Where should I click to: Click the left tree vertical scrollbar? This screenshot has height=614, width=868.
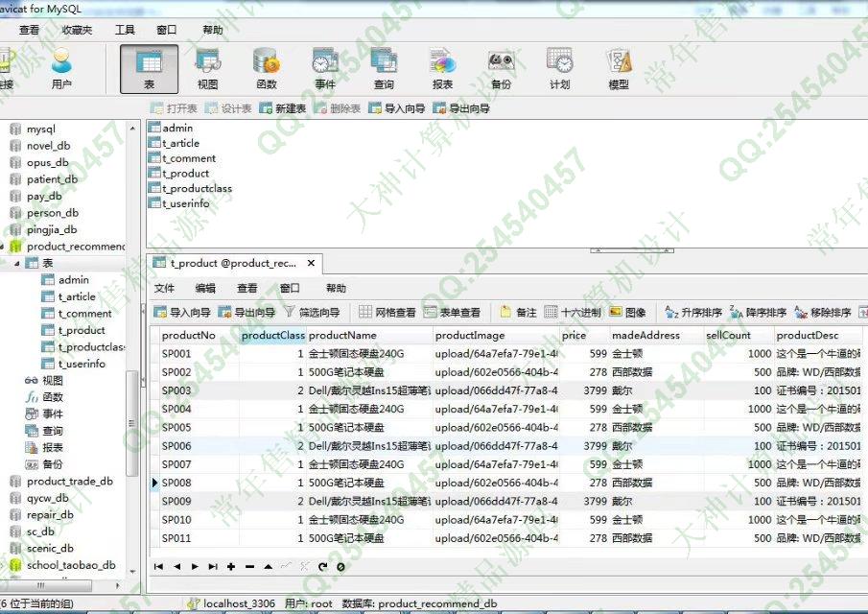[132, 423]
